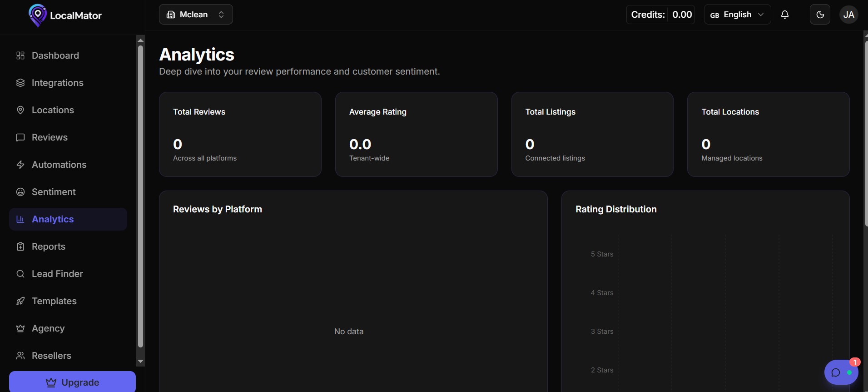Select the Analytics sidebar item
This screenshot has height=392, width=868.
(68, 219)
